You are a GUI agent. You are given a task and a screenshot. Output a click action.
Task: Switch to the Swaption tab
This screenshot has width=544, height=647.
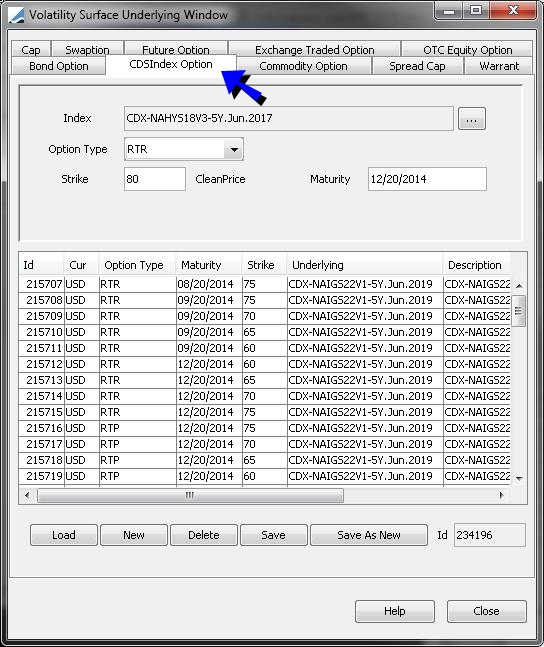point(87,50)
